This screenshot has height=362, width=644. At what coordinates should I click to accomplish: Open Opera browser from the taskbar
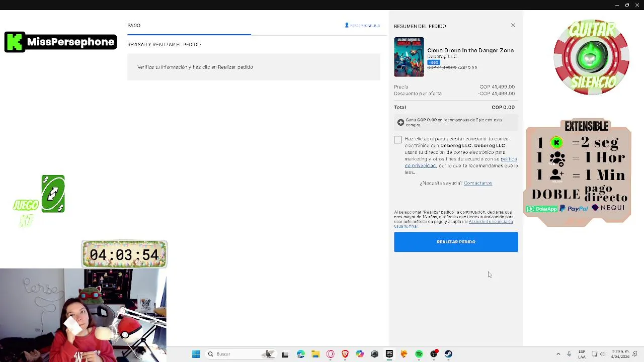click(x=330, y=354)
